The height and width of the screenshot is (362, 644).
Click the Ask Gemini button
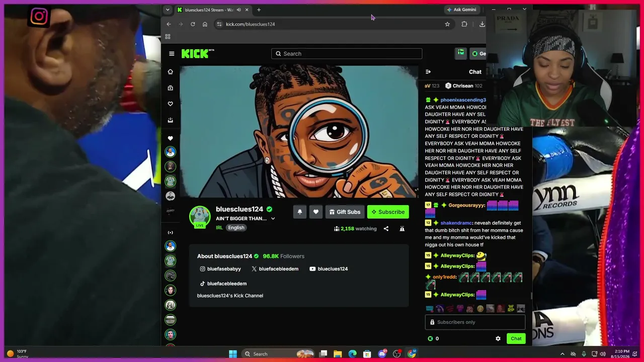tap(461, 10)
